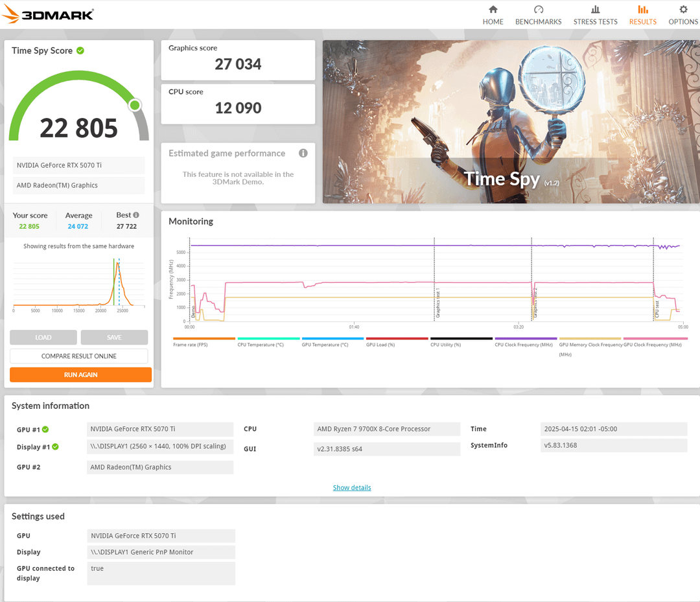Select NVIDIA GeForce RTX 5070 Ti under score gauge
This screenshot has width=700, height=602.
click(78, 165)
